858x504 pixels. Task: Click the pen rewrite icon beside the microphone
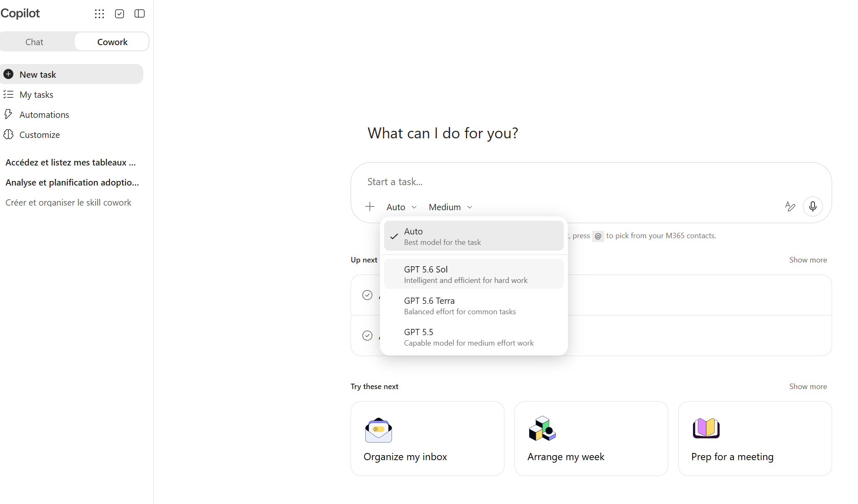790,206
